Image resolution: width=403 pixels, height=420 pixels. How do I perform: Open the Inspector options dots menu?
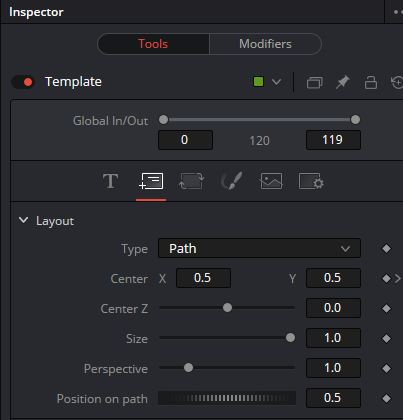pos(398,12)
